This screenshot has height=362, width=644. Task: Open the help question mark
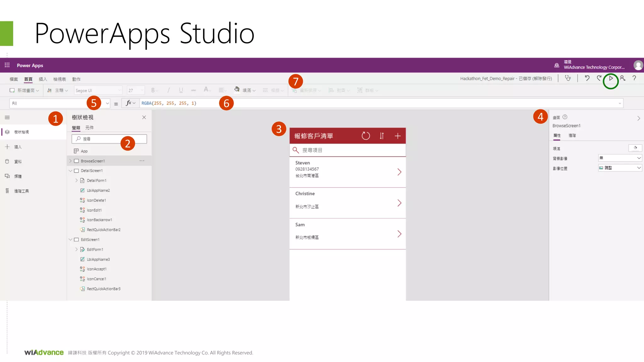click(x=634, y=78)
